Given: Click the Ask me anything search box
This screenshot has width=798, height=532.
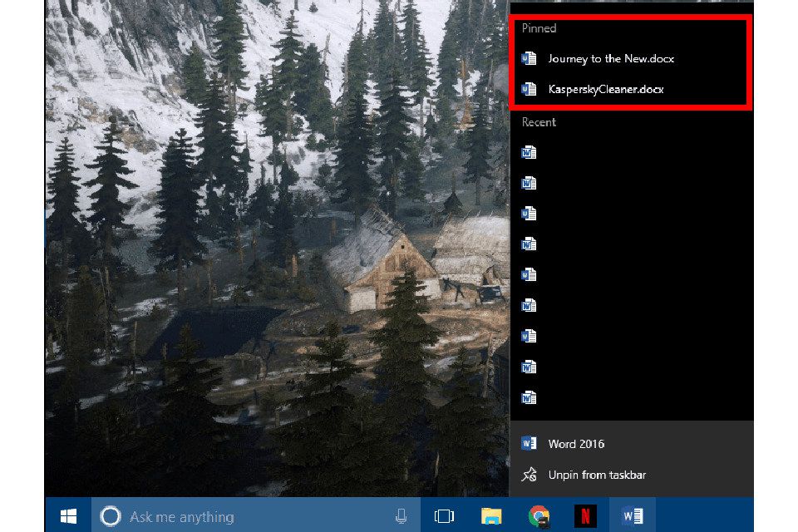Looking at the screenshot, I should pos(241,516).
